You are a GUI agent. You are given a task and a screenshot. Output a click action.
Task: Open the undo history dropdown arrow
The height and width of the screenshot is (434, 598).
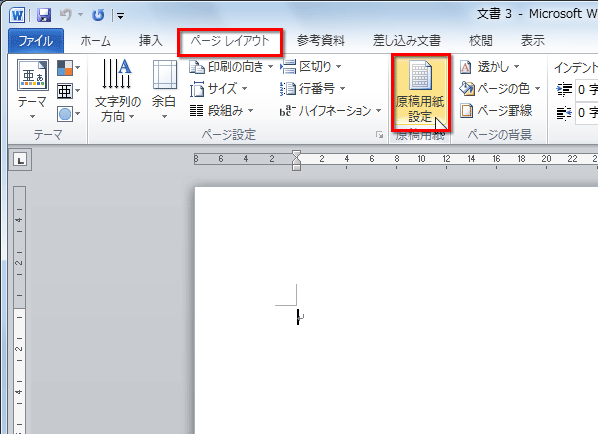[x=80, y=15]
